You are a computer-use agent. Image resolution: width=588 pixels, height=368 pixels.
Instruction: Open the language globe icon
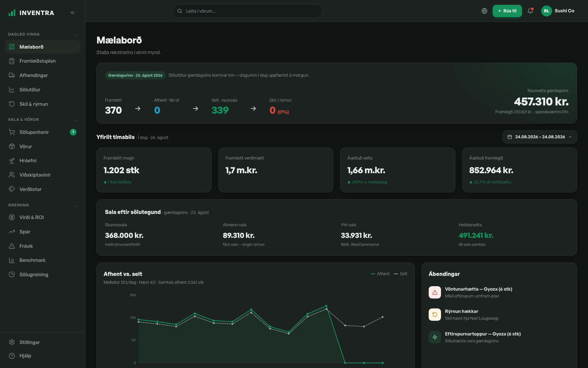[x=484, y=11]
